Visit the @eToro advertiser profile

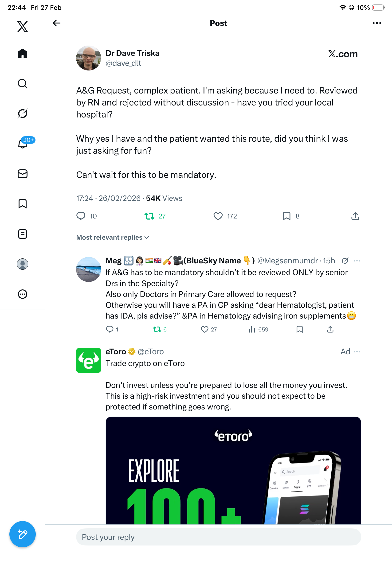click(151, 352)
